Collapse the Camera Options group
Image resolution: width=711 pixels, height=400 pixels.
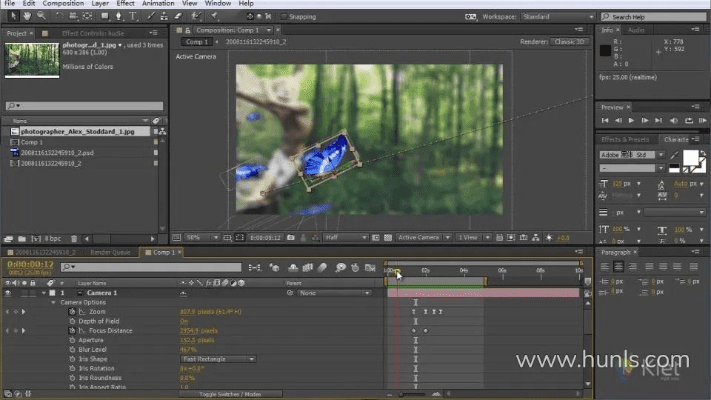(x=52, y=302)
